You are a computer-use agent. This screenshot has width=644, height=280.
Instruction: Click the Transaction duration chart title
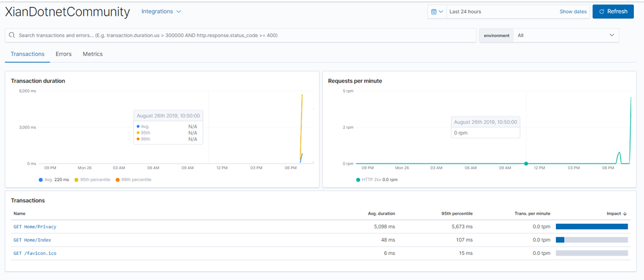[x=38, y=81]
